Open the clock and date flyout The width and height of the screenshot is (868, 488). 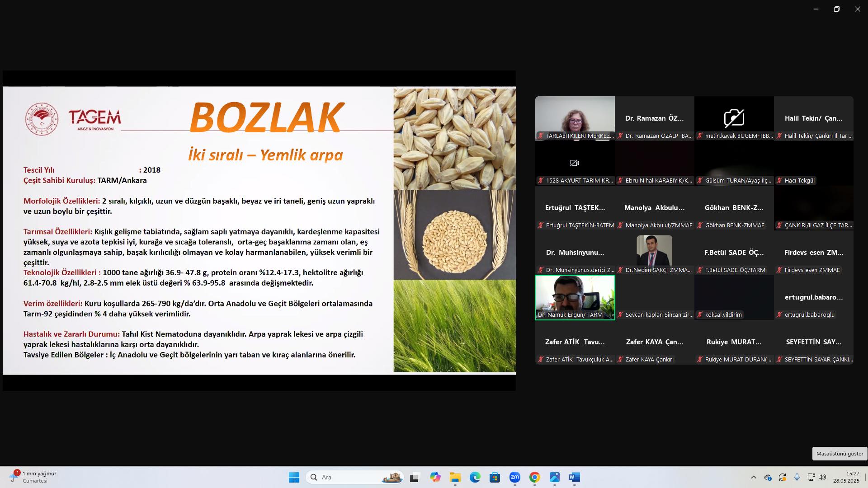coord(846,477)
